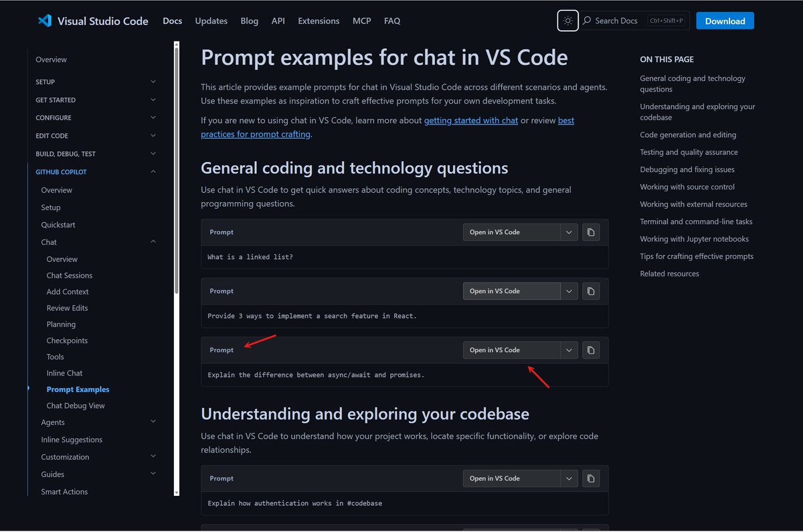Open dropdown arrow for async/await prompt

[x=569, y=350]
